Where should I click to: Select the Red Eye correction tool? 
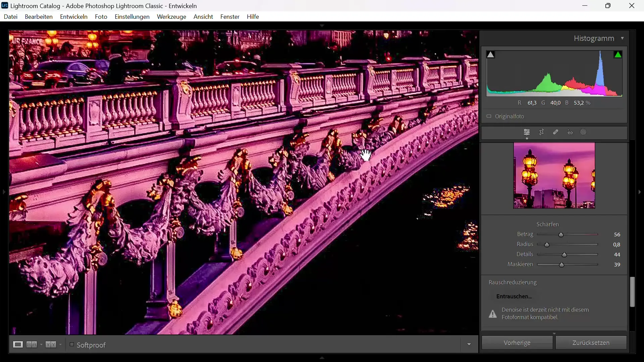(x=571, y=133)
